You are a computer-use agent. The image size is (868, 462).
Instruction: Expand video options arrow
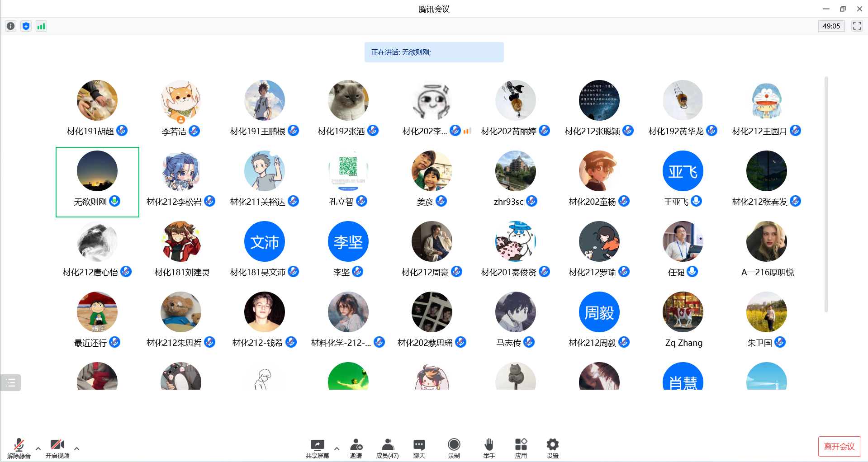pos(77,448)
